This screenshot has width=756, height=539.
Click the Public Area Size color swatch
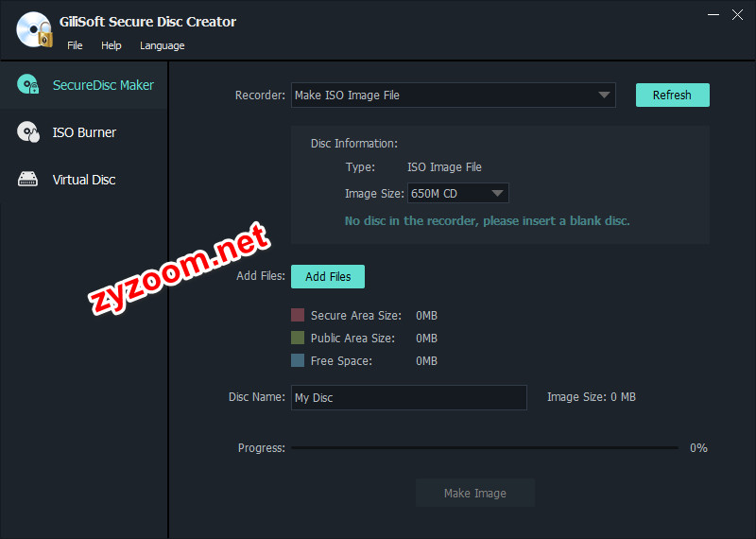click(x=298, y=338)
